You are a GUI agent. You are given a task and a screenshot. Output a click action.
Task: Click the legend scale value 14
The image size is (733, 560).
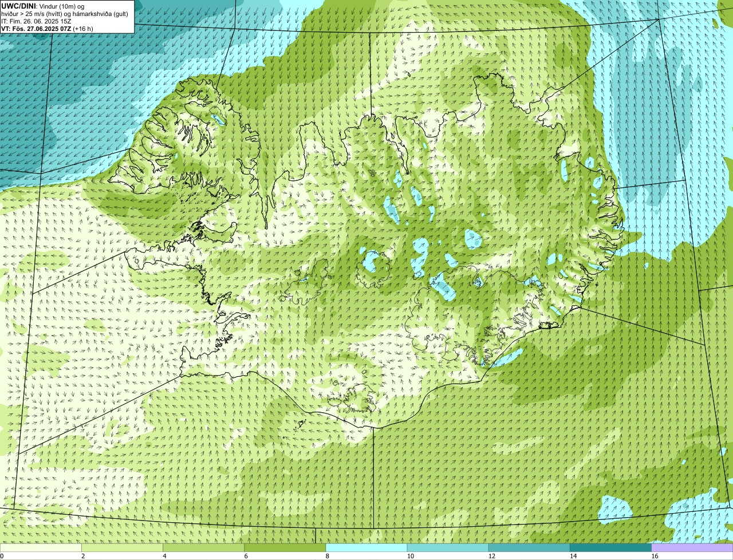point(573,556)
